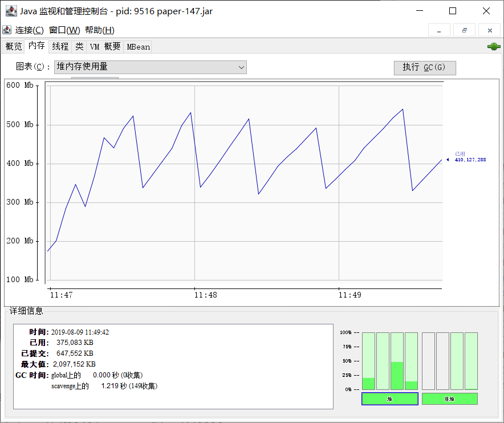The height and width of the screenshot is (423, 504).
Task: Switch to the MBean tab
Action: click(138, 47)
